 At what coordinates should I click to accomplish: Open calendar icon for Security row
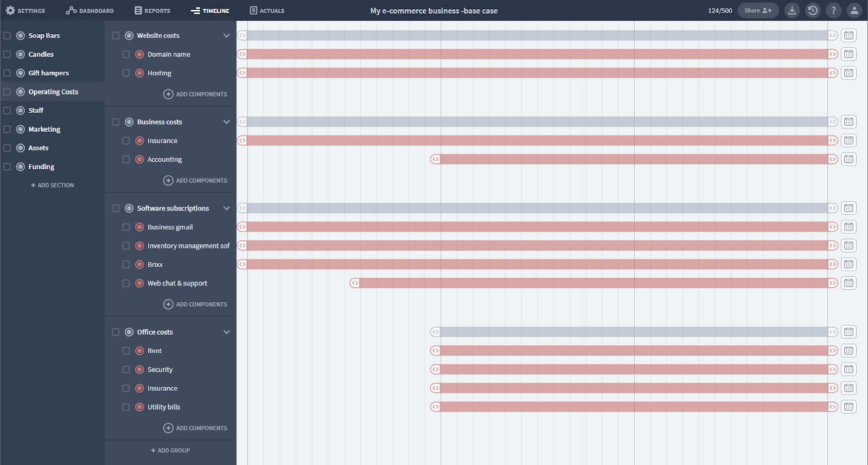coord(848,369)
